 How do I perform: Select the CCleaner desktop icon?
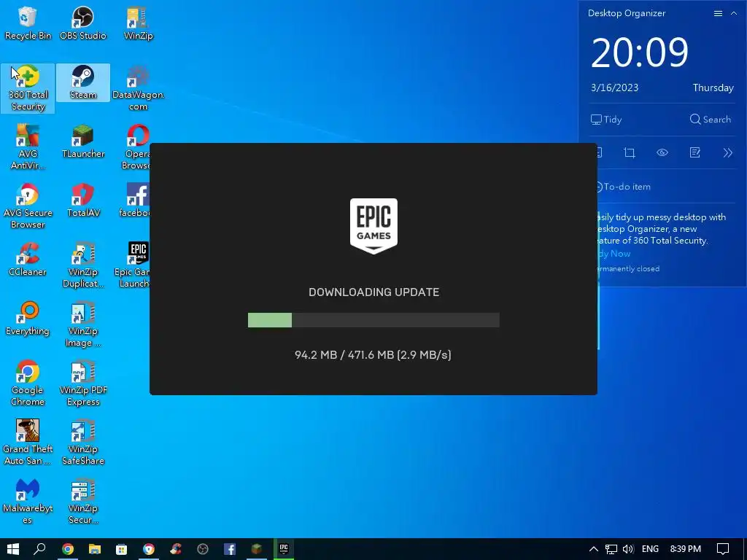(x=28, y=260)
